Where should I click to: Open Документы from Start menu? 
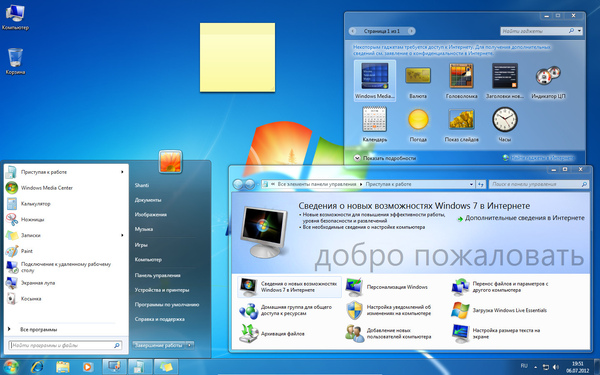148,200
